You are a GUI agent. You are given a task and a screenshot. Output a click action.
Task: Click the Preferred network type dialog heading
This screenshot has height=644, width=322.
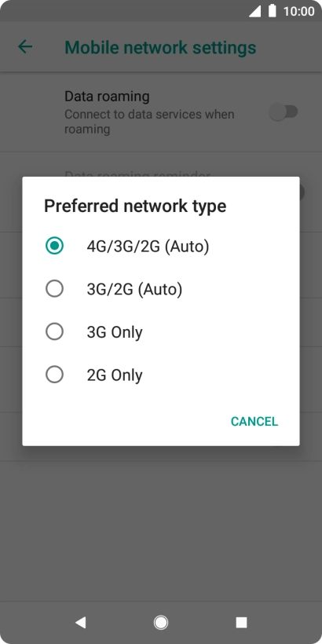(x=135, y=206)
